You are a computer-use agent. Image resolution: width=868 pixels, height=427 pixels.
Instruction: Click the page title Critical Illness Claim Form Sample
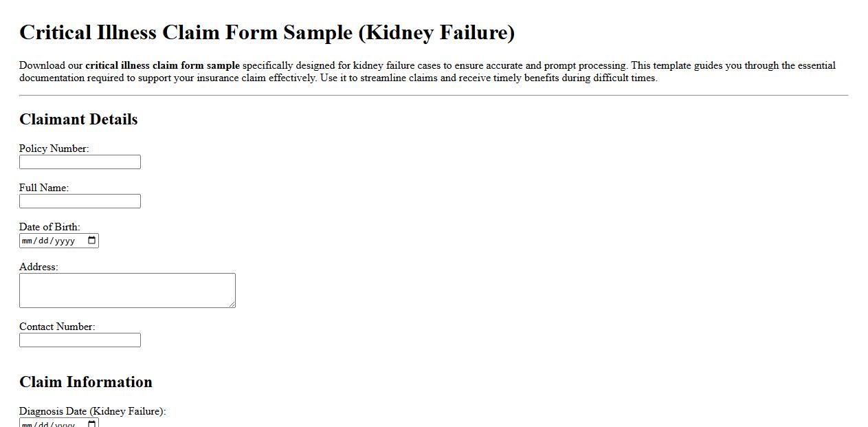point(267,32)
